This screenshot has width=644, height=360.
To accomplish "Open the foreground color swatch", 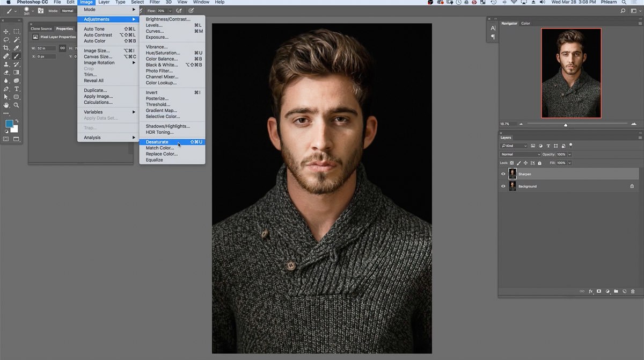I will pyautogui.click(x=9, y=124).
